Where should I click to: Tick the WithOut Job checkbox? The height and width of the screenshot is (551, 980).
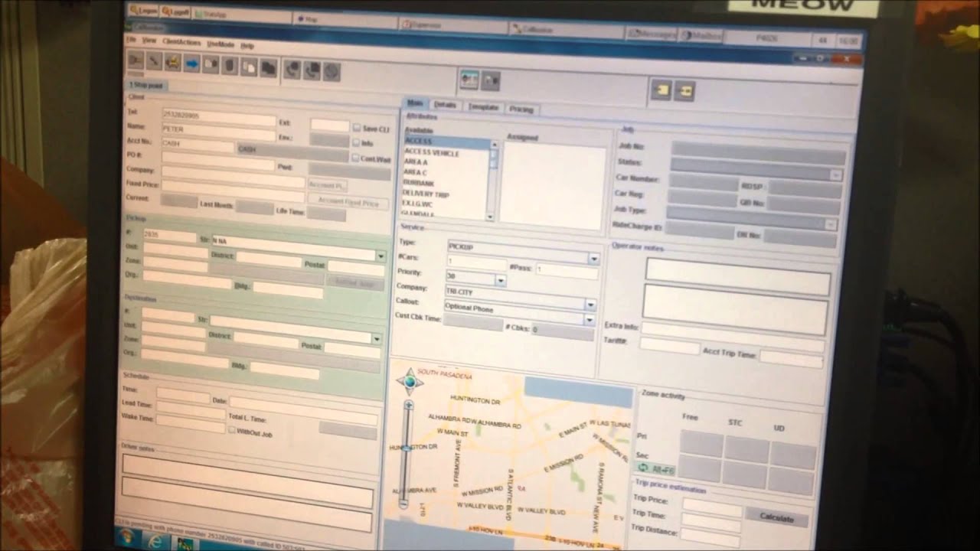click(232, 431)
